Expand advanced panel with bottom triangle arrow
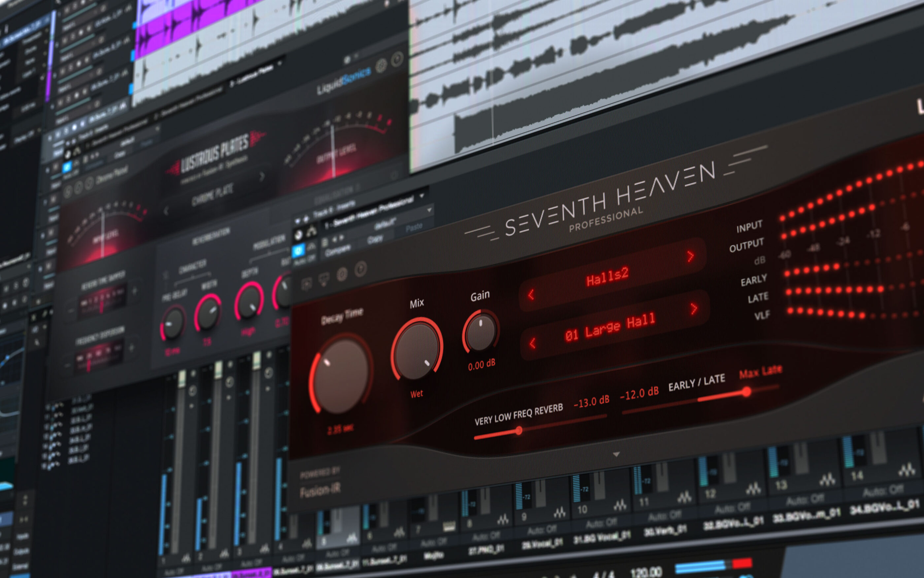The height and width of the screenshot is (578, 924). click(616, 454)
